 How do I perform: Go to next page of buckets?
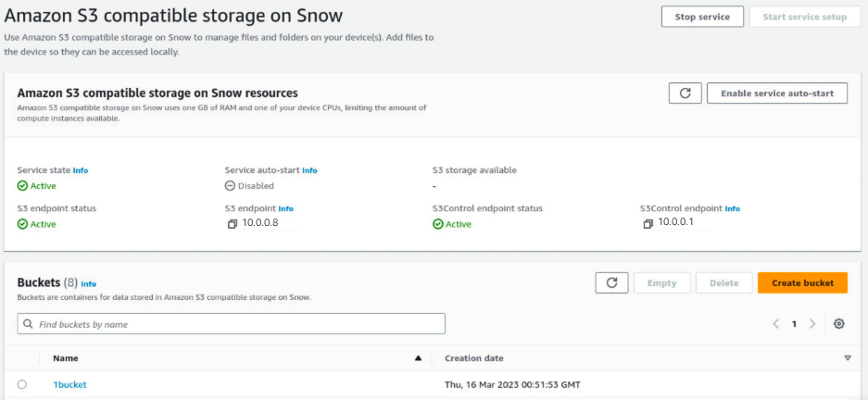coord(812,324)
